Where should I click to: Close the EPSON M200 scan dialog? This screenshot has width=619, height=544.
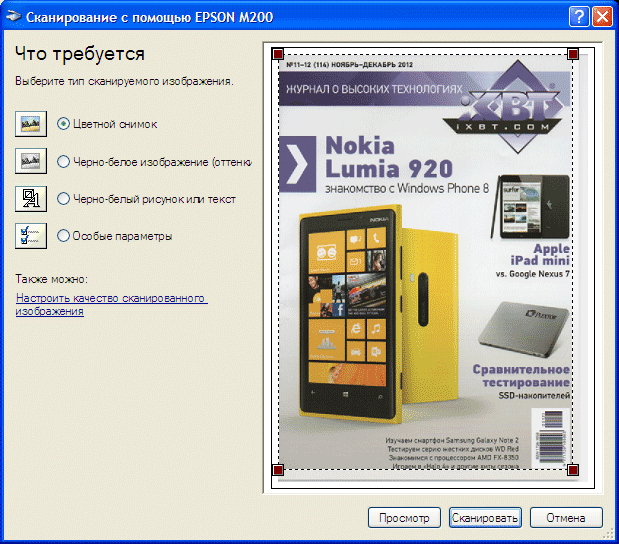coord(602,17)
